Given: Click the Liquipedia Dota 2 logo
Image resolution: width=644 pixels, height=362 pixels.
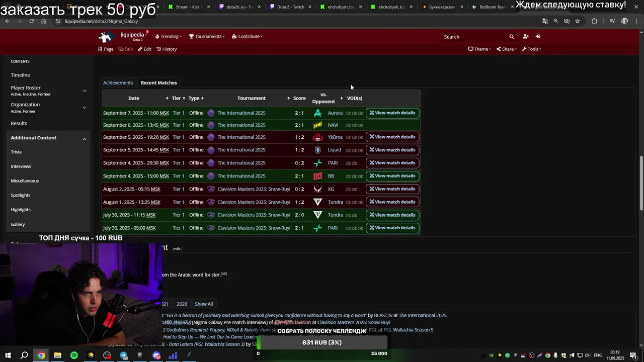Looking at the screenshot, I should pyautogui.click(x=106, y=37).
